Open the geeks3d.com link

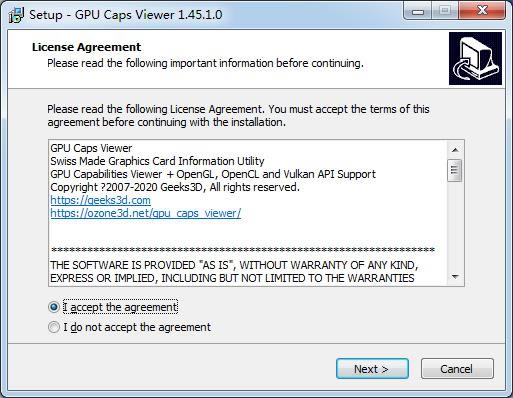[100, 200]
